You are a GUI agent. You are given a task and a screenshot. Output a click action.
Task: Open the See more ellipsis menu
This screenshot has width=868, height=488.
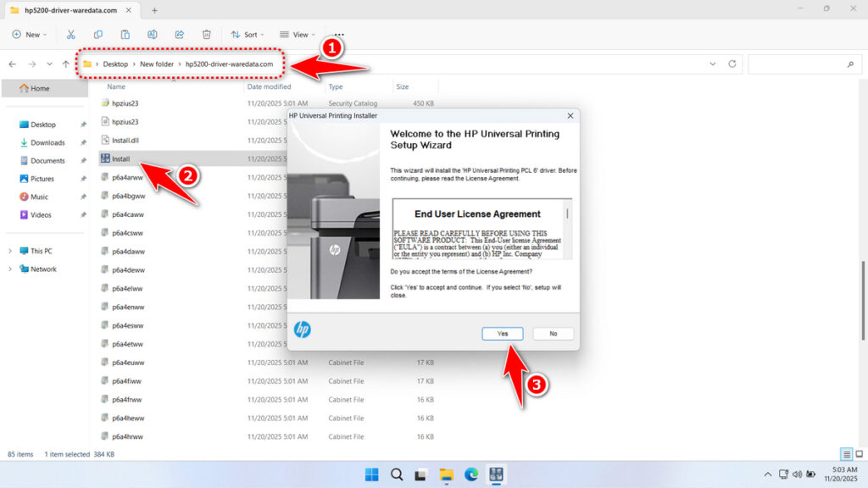coord(338,34)
